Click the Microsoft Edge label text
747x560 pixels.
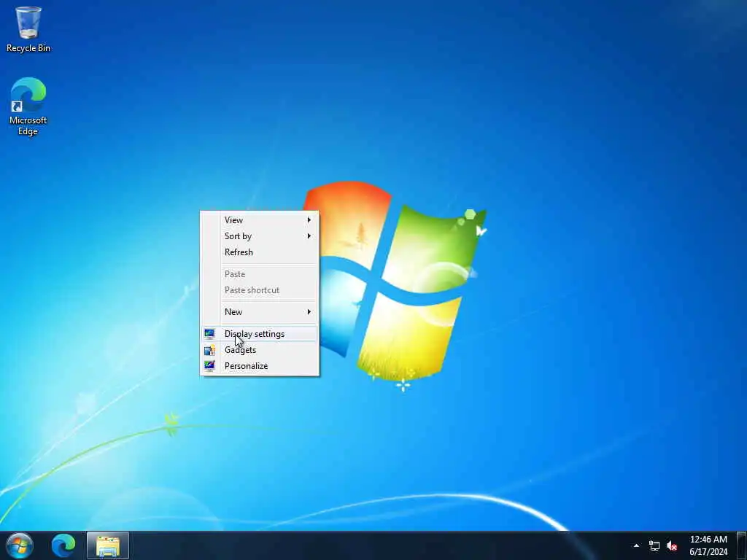click(28, 125)
